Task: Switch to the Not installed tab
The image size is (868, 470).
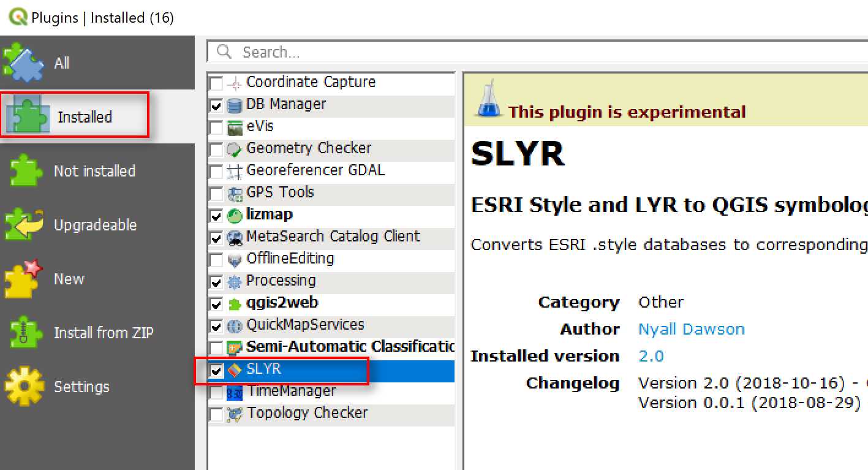Action: point(97,171)
